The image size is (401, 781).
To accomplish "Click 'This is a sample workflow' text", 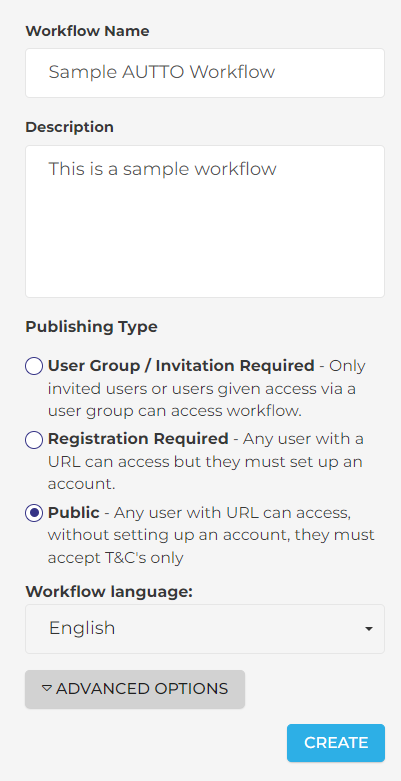I will point(162,169).
